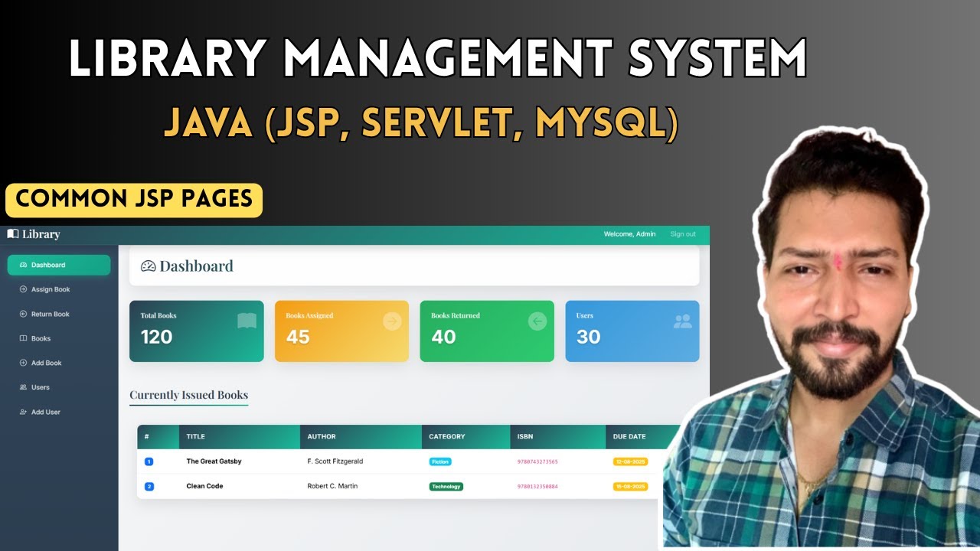Screen dimensions: 980x551
Task: Click the due date badge for Clean Code
Action: pos(631,486)
